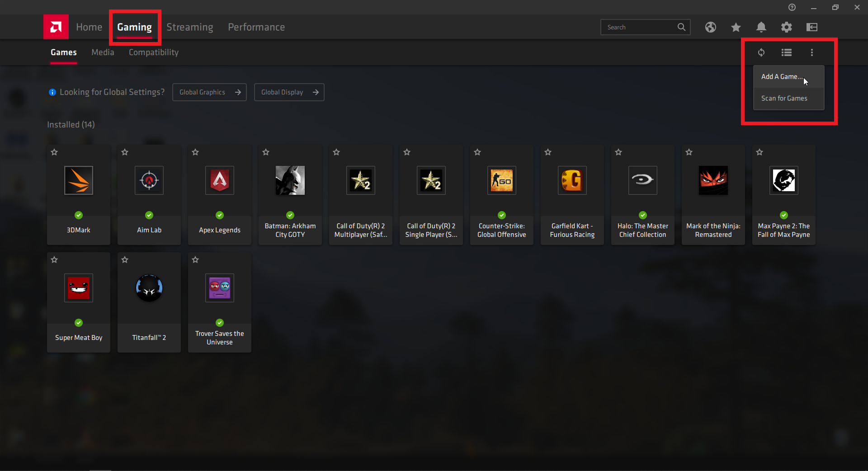Viewport: 868px width, 471px height.
Task: Star the Max Payne 2 tile
Action: pyautogui.click(x=759, y=152)
